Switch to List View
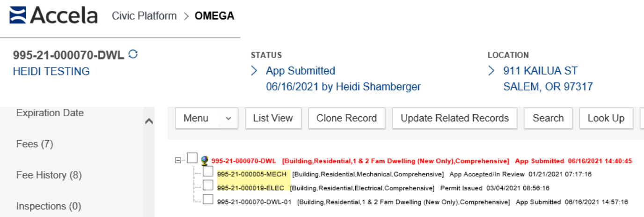 (273, 118)
